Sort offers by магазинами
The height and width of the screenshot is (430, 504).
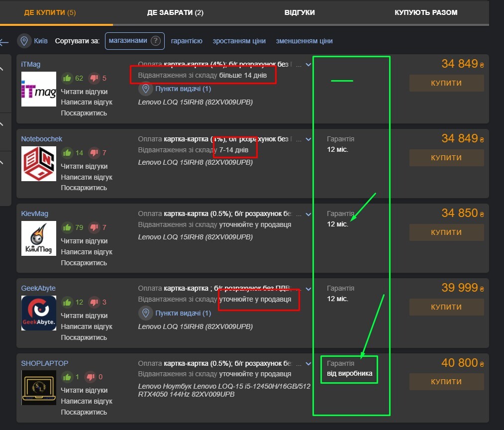(128, 41)
